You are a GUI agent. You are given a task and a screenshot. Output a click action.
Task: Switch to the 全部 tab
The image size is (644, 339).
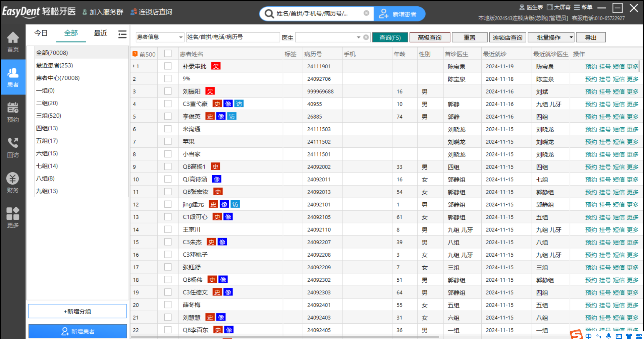[71, 33]
